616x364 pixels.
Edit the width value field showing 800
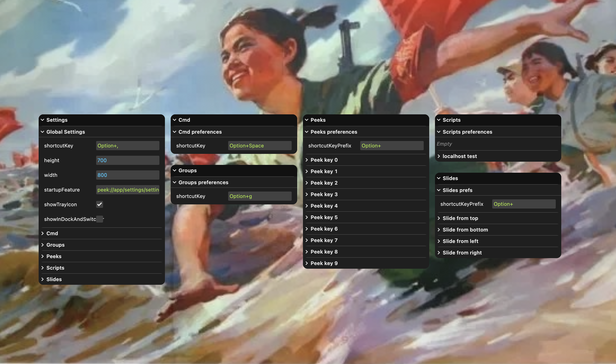tap(127, 175)
